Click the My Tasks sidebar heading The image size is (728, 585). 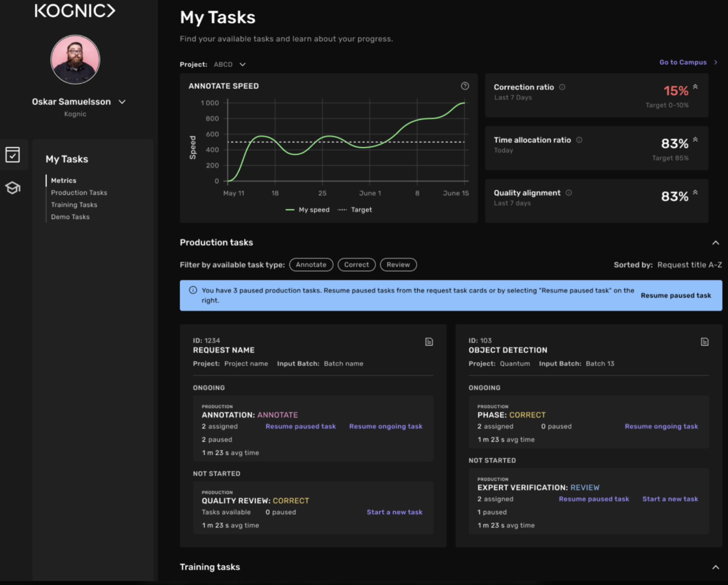[x=67, y=159]
